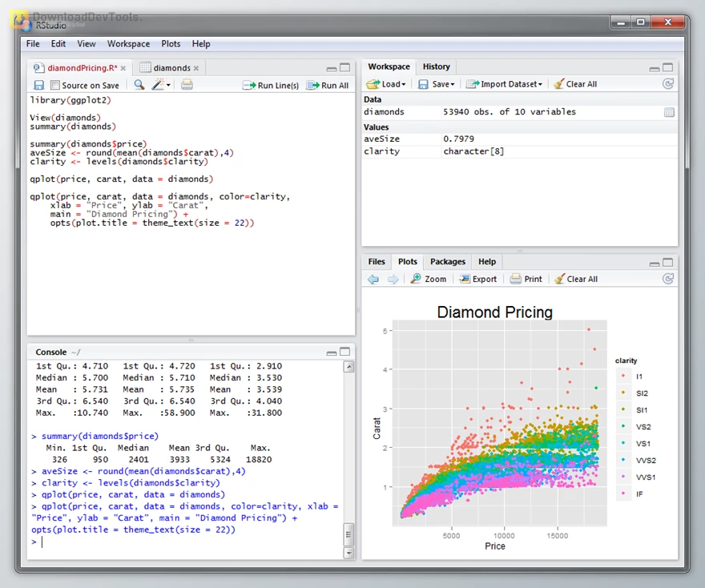Open Find/Replace magnifier in source editor
The image size is (705, 588).
(139, 84)
